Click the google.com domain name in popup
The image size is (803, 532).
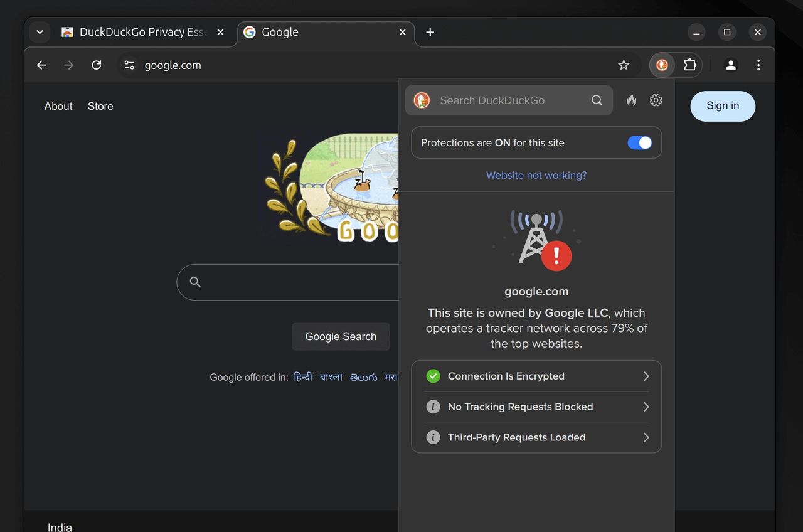pos(536,292)
